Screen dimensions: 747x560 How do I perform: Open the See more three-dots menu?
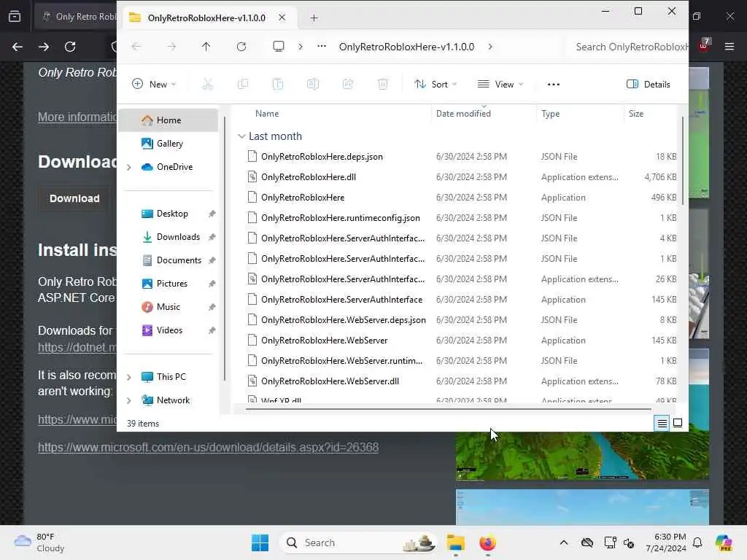pyautogui.click(x=553, y=85)
